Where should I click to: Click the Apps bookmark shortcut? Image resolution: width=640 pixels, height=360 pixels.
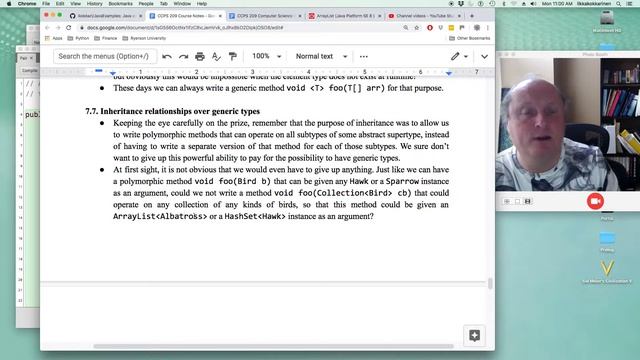53,38
